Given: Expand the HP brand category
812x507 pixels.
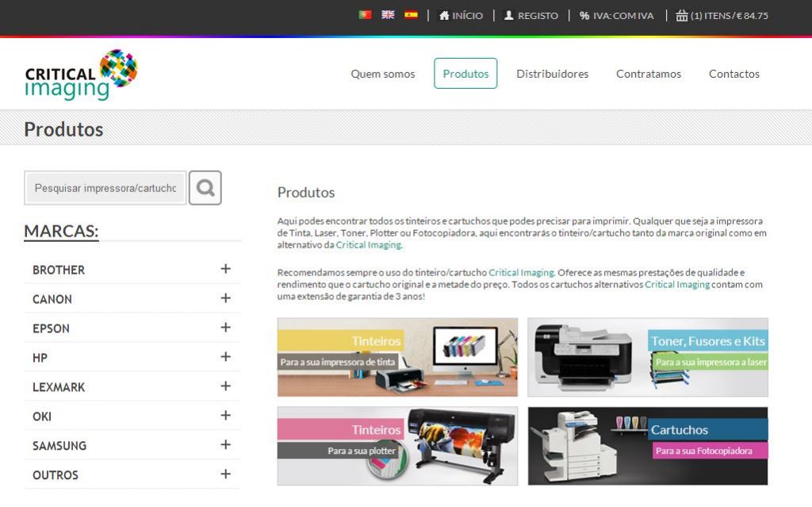Looking at the screenshot, I should pyautogui.click(x=225, y=357).
